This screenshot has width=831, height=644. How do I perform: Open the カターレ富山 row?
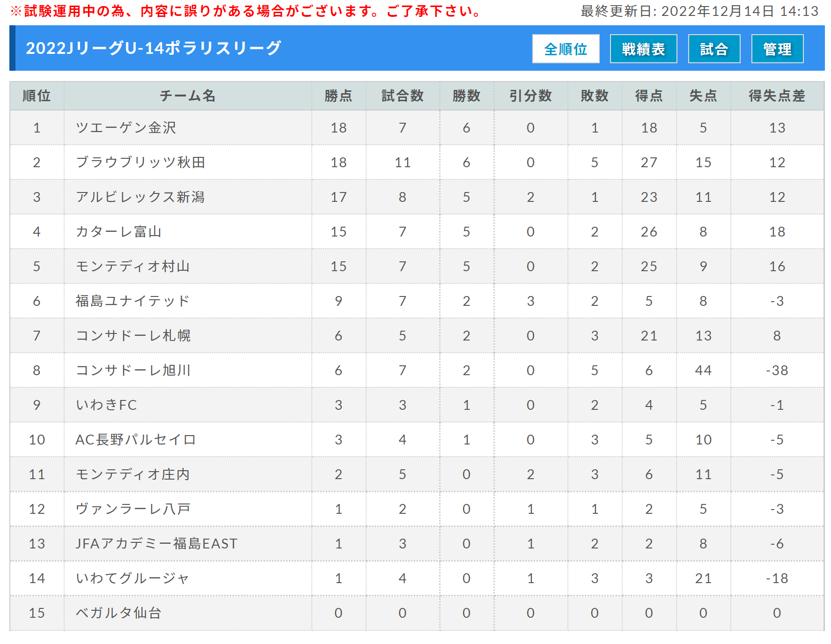pos(417,232)
